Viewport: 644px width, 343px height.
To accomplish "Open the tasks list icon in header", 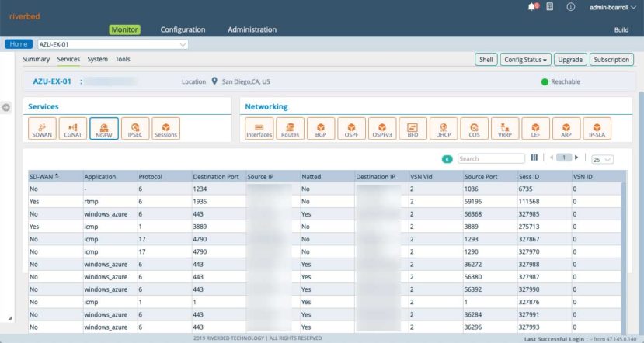I will 550,6.
